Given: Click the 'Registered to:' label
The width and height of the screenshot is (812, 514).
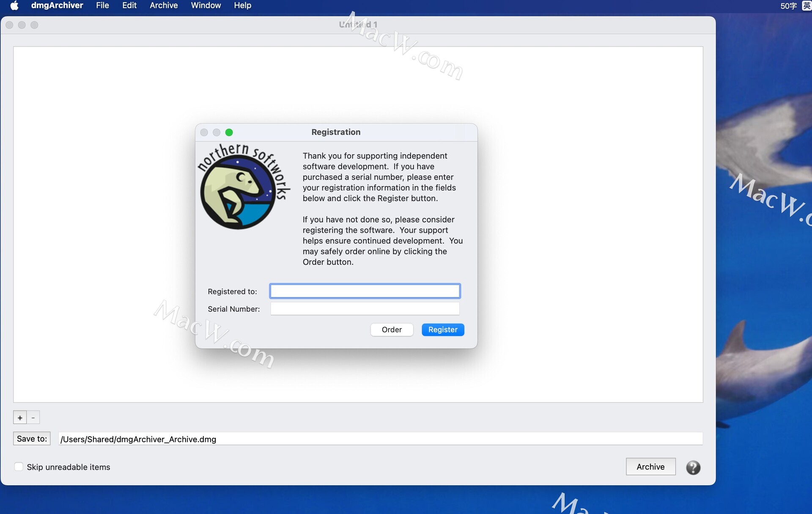Looking at the screenshot, I should click(232, 291).
